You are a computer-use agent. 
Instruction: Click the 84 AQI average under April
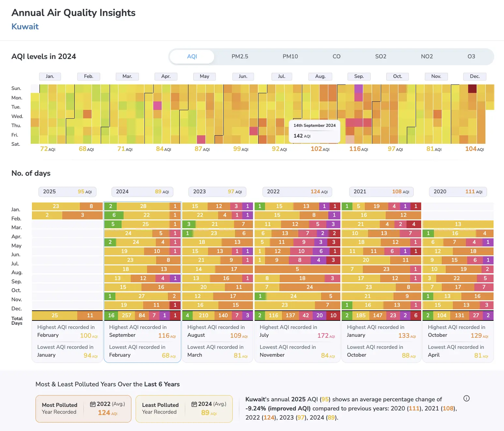[x=164, y=149]
